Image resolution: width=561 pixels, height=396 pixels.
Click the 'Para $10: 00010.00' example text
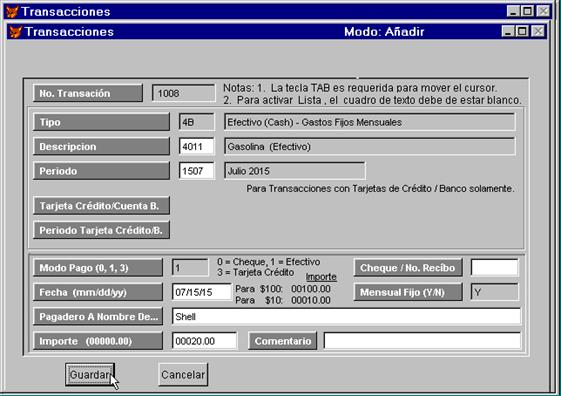point(283,300)
